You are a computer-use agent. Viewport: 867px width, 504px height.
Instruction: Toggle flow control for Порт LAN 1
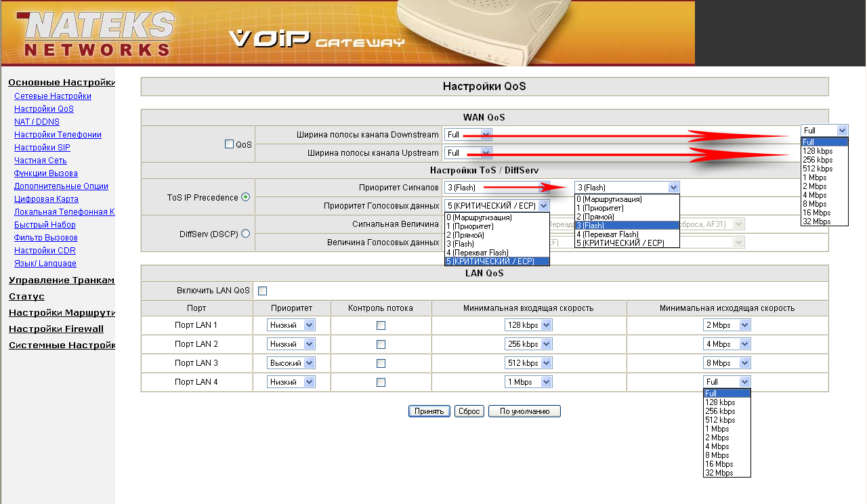pyautogui.click(x=381, y=326)
